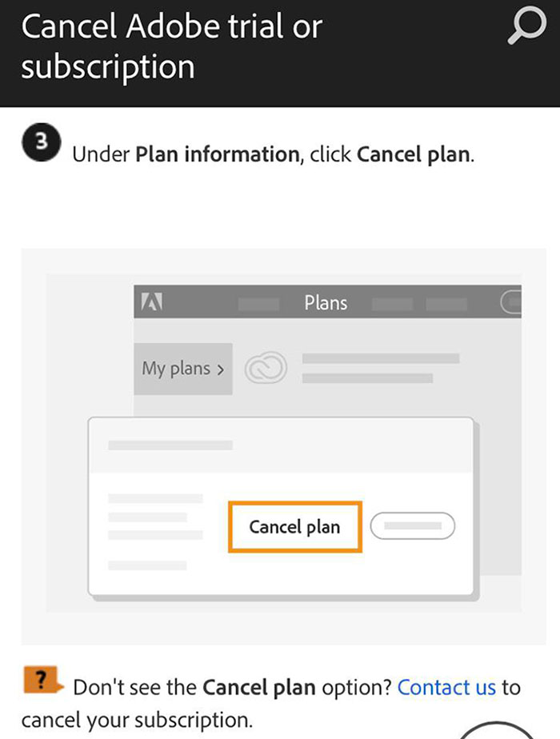Expand My plans using its chevron
The image size is (560, 739).
pyautogui.click(x=220, y=368)
